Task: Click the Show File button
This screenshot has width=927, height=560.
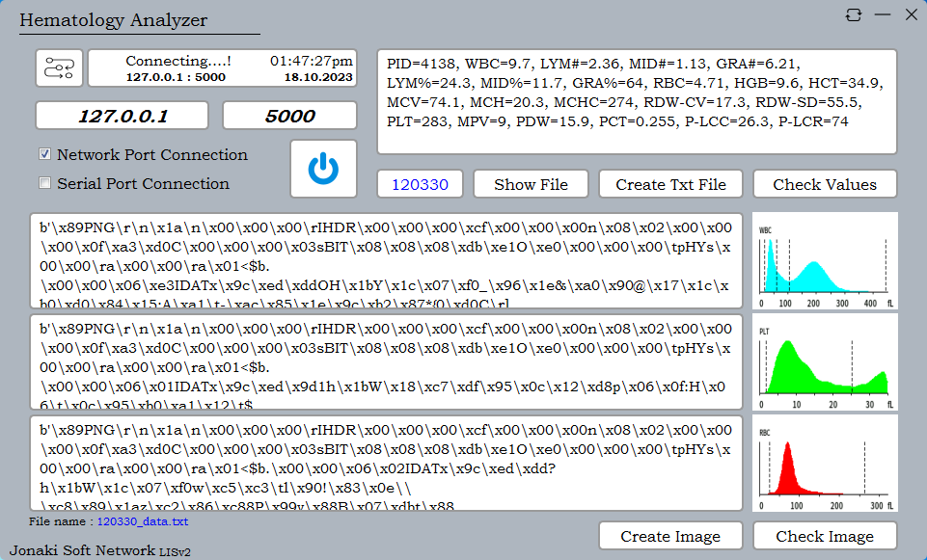Action: [x=531, y=184]
